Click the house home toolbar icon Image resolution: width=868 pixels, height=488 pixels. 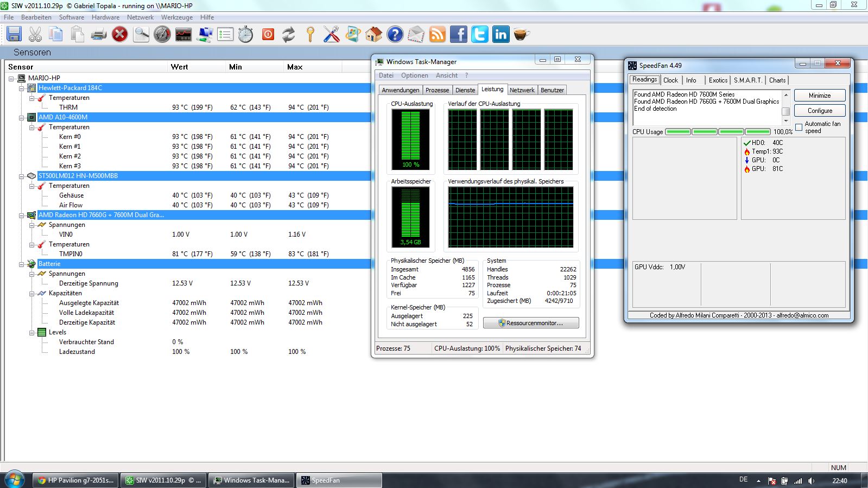[x=373, y=34]
